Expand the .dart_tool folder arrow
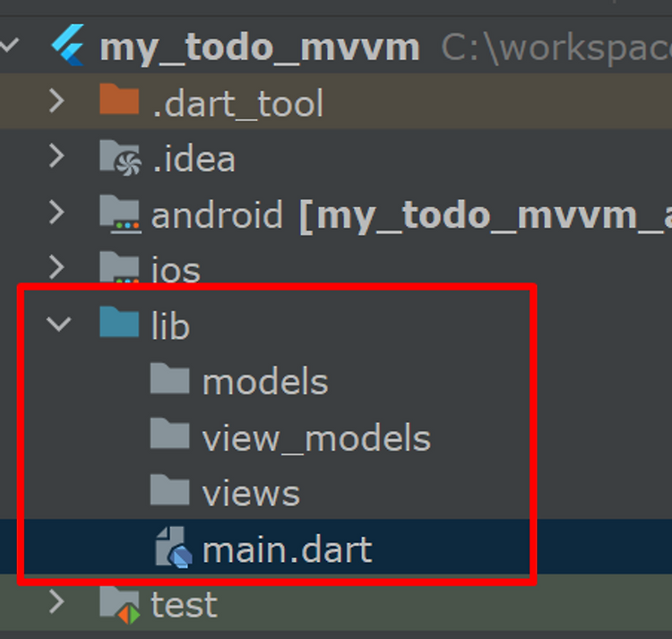The image size is (672, 639). (56, 100)
